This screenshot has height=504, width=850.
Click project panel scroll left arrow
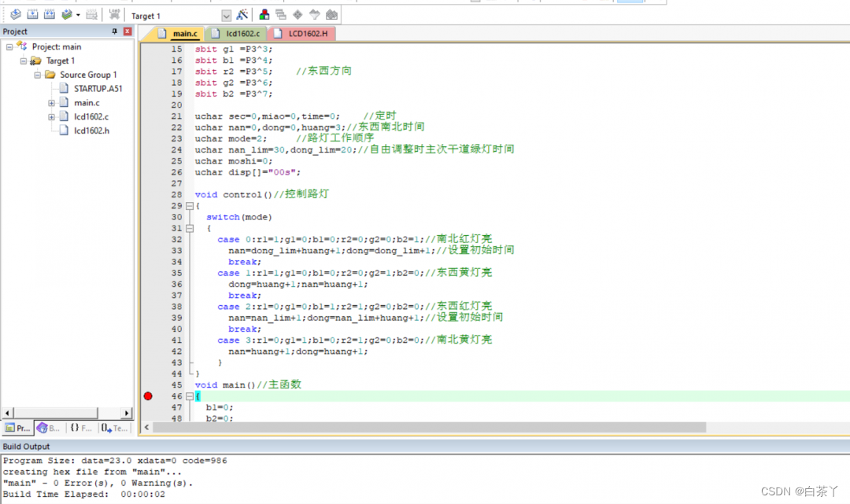coord(7,413)
